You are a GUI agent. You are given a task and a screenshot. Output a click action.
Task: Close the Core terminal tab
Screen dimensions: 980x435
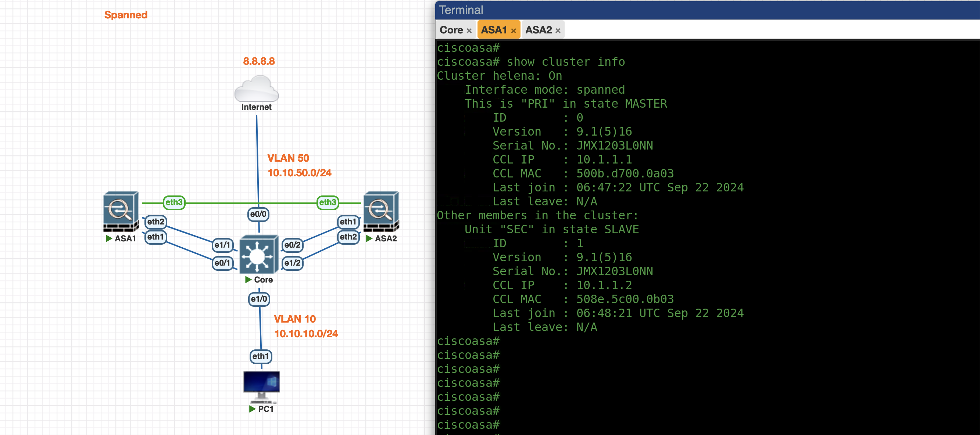(x=469, y=31)
